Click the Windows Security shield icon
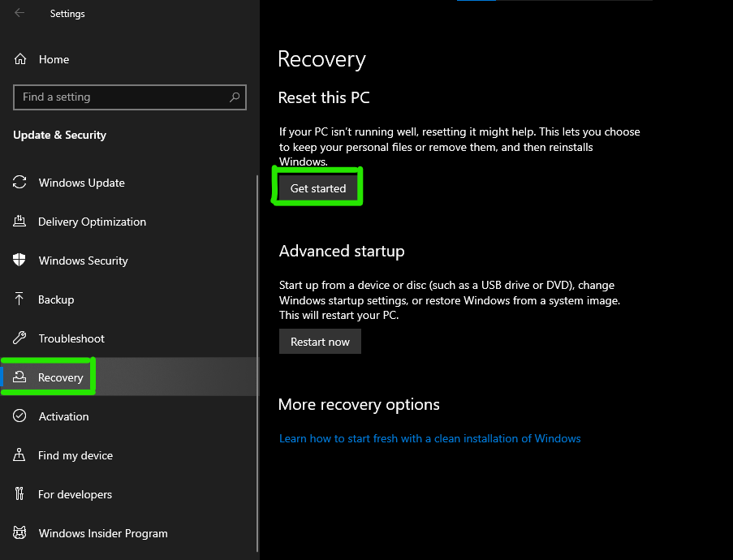Viewport: 733px width, 560px height. click(x=19, y=260)
